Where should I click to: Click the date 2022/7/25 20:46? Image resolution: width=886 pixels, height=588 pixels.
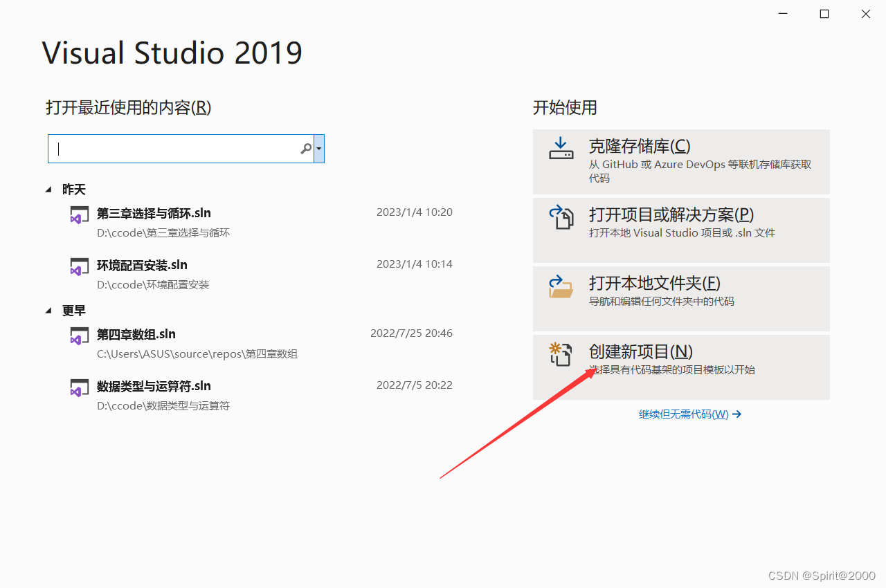(x=412, y=333)
